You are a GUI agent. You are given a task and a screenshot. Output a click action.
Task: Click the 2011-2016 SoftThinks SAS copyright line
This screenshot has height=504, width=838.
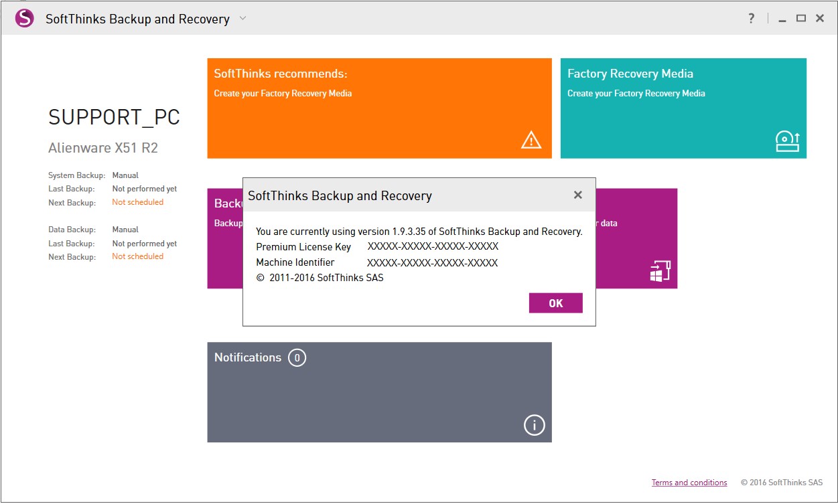coord(320,278)
